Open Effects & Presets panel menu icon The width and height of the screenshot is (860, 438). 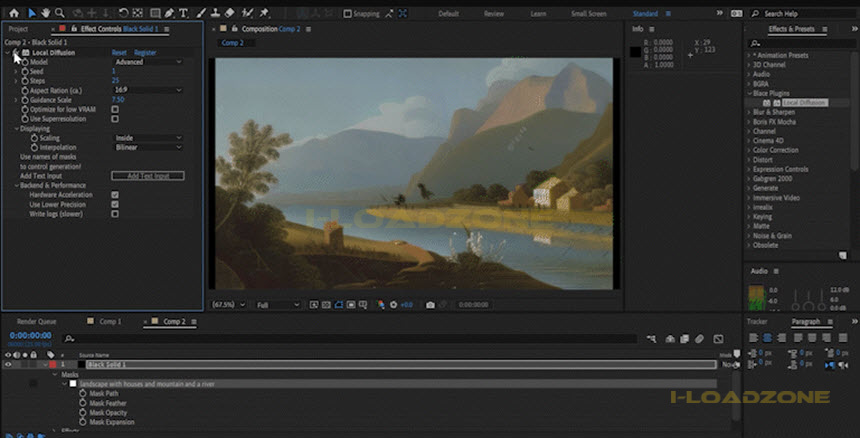tap(825, 29)
